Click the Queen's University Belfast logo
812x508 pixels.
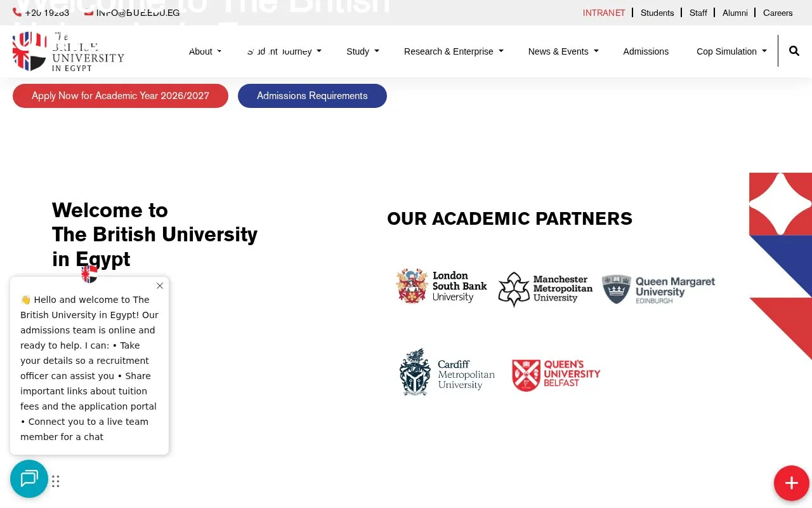tap(556, 375)
